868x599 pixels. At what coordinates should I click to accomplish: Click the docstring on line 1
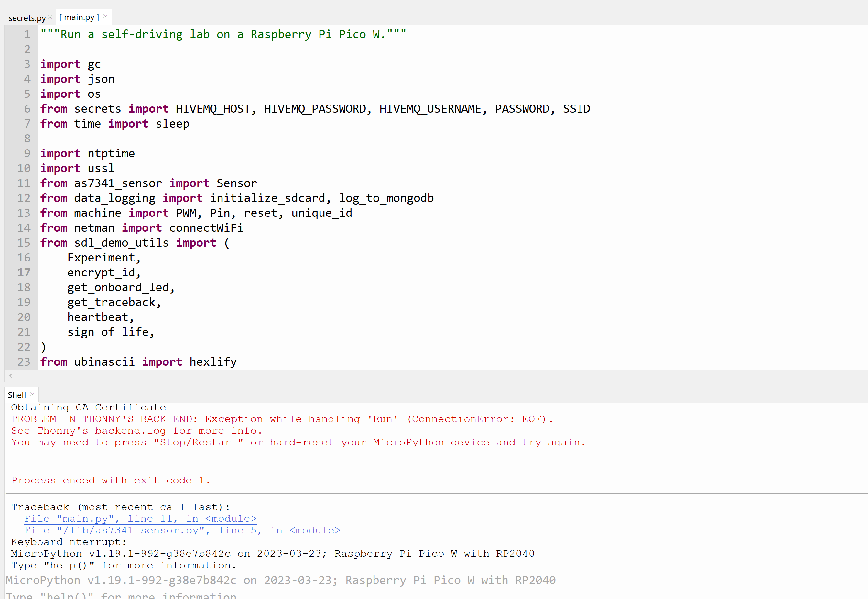coord(223,34)
